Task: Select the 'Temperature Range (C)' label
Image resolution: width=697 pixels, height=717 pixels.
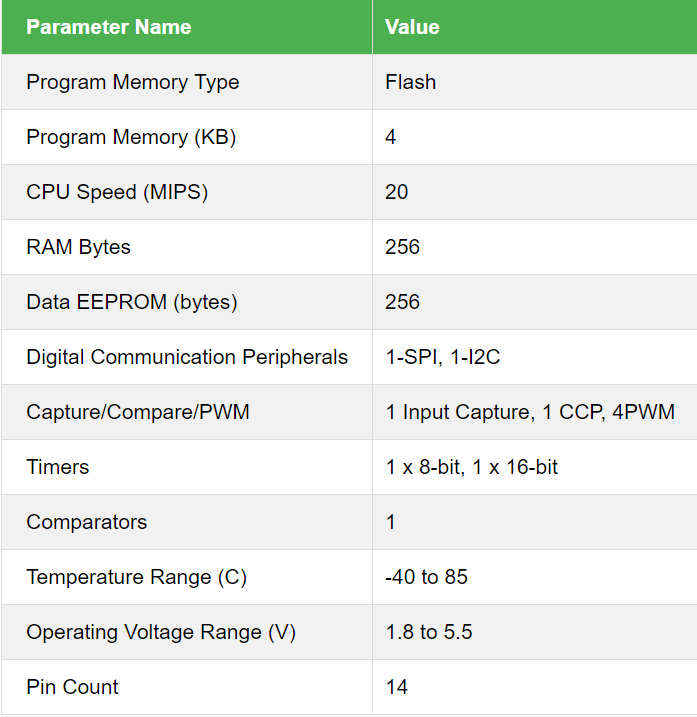Action: [x=136, y=577]
